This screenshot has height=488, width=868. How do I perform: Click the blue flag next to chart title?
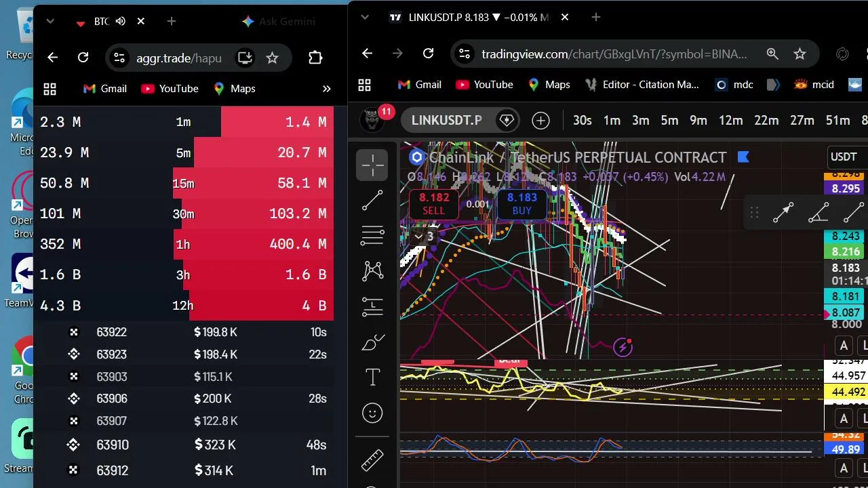[743, 157]
